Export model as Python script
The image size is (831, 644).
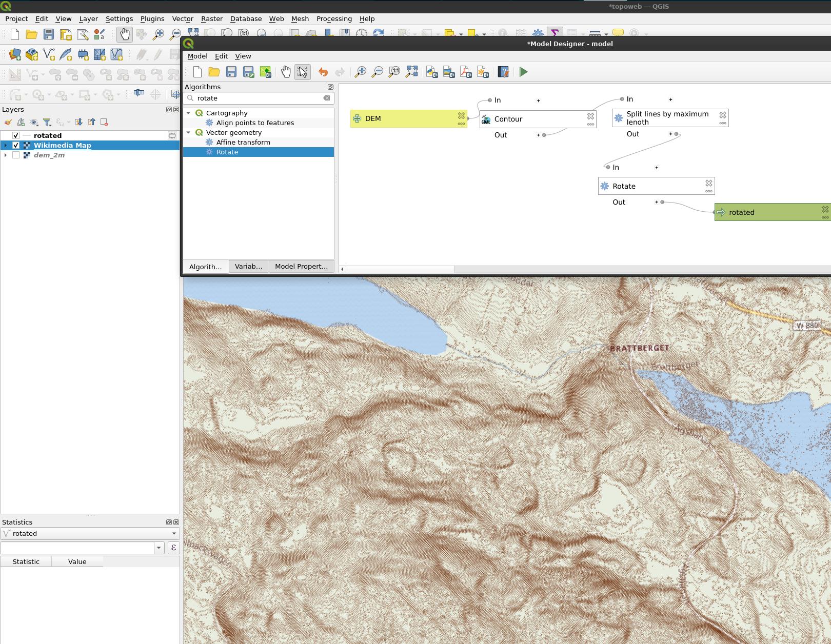432,72
